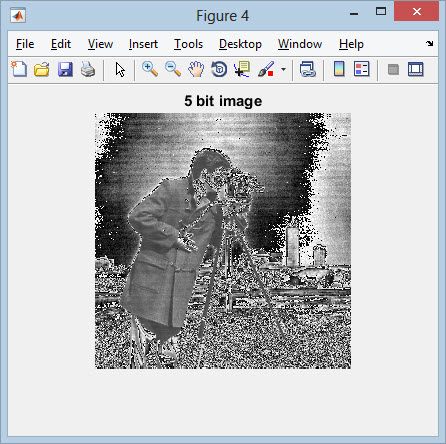Click the Link Plot icon
Image resolution: width=446 pixels, height=444 pixels.
coord(308,69)
